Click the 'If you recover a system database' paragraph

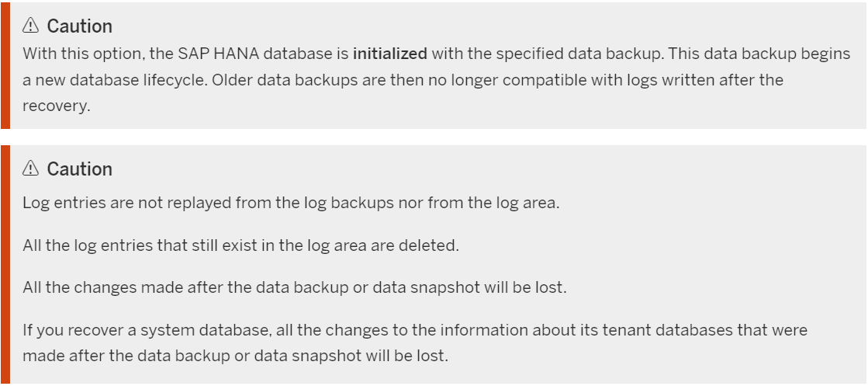pos(415,343)
